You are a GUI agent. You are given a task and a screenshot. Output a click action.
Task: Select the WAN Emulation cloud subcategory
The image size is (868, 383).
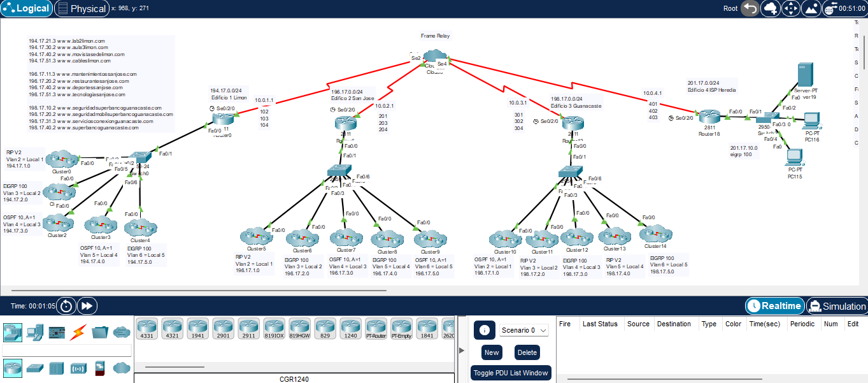pos(122,368)
